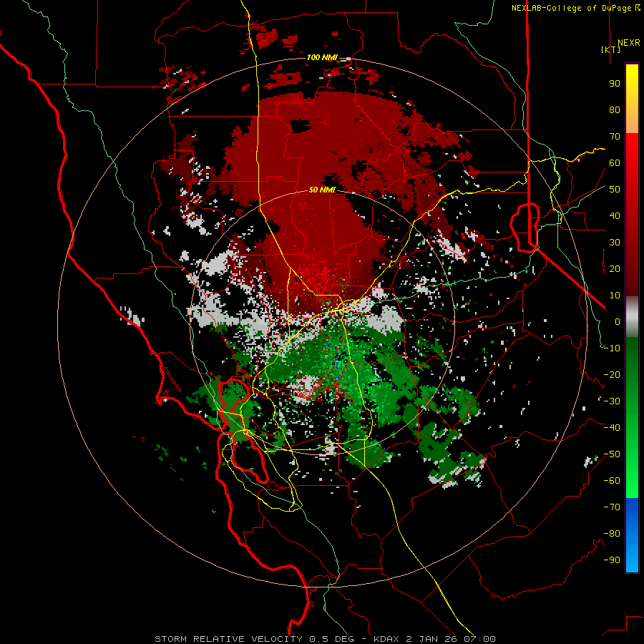Image resolution: width=644 pixels, height=644 pixels.
Task: Click the '60' velocity scale label
Action: point(615,162)
